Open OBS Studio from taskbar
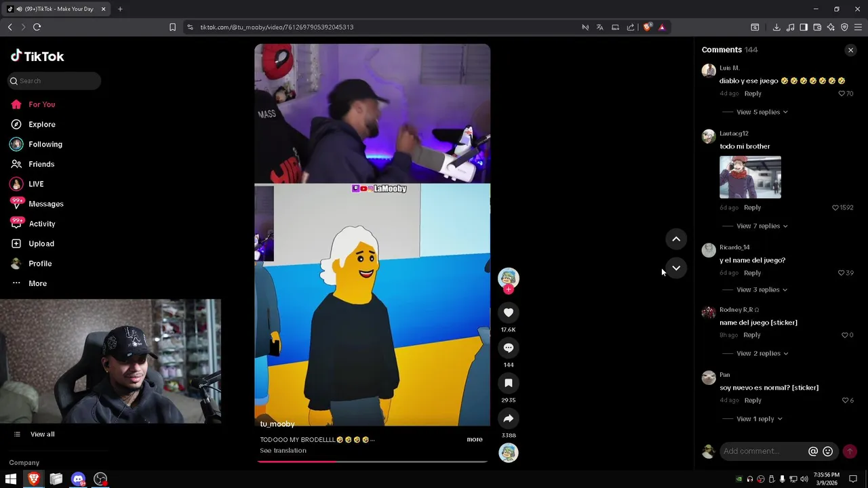The height and width of the screenshot is (488, 868). [100, 479]
